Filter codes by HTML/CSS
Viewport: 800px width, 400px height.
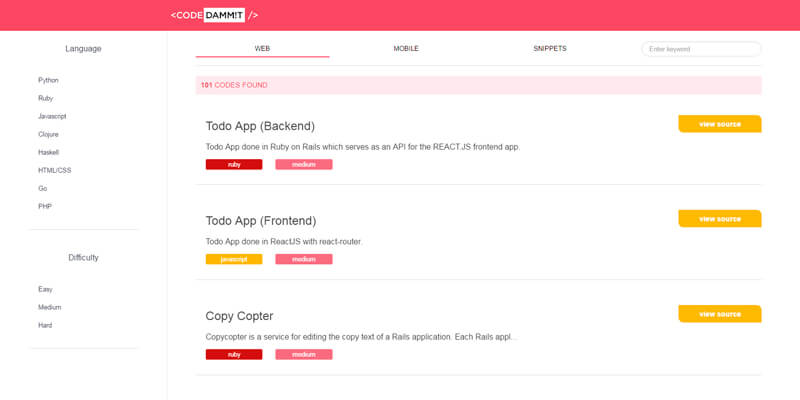pos(55,170)
